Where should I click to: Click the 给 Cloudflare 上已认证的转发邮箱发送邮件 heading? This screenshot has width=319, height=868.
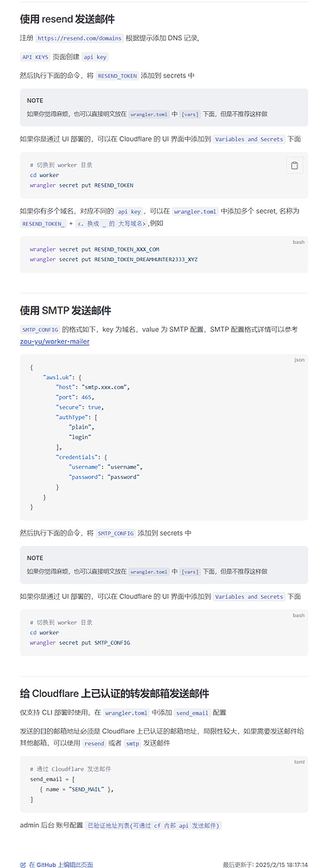[114, 694]
